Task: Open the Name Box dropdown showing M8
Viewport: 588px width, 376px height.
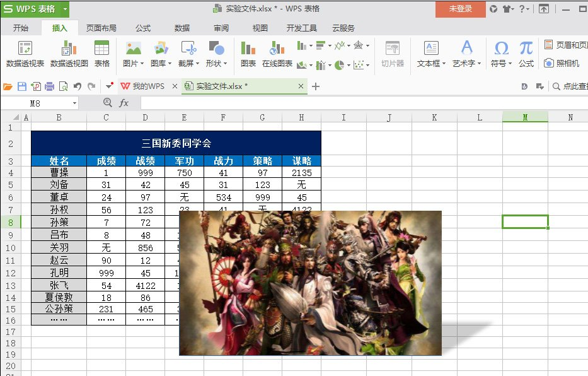Action: [76, 102]
